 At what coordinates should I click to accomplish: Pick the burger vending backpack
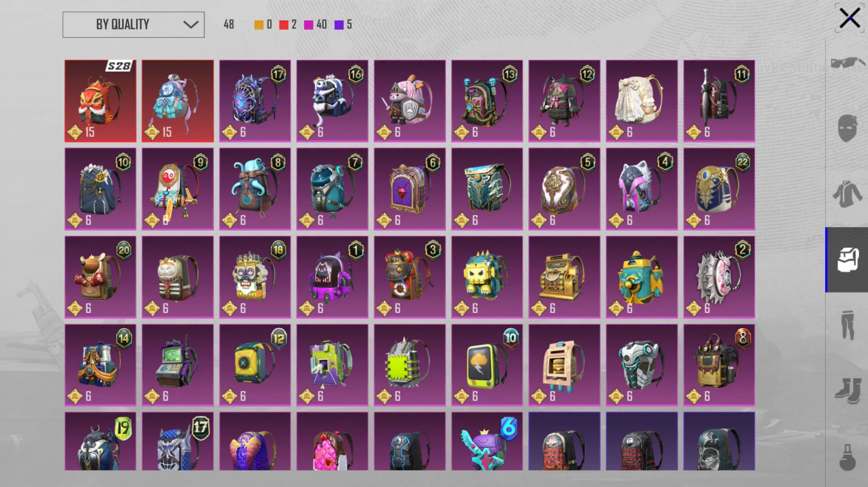pos(564,365)
